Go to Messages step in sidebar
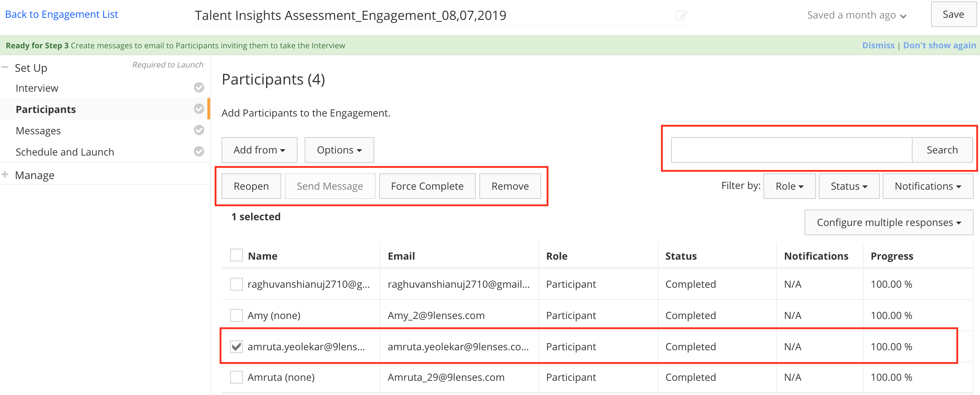 tap(38, 130)
